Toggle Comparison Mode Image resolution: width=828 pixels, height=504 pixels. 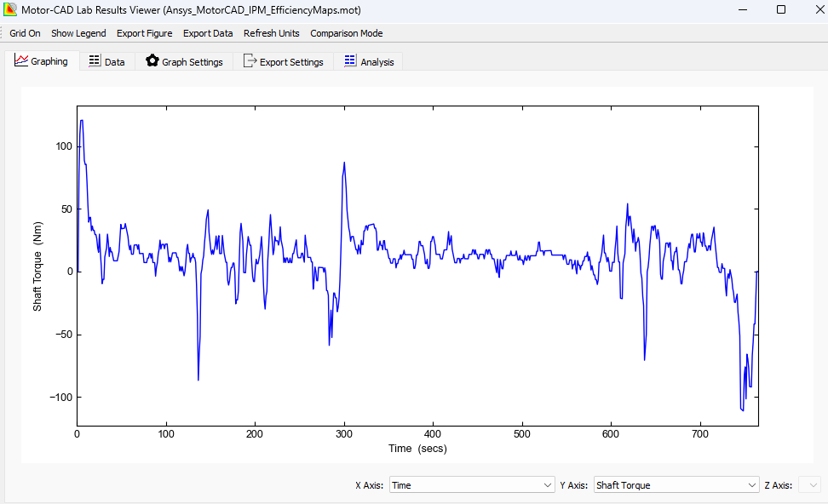[346, 33]
